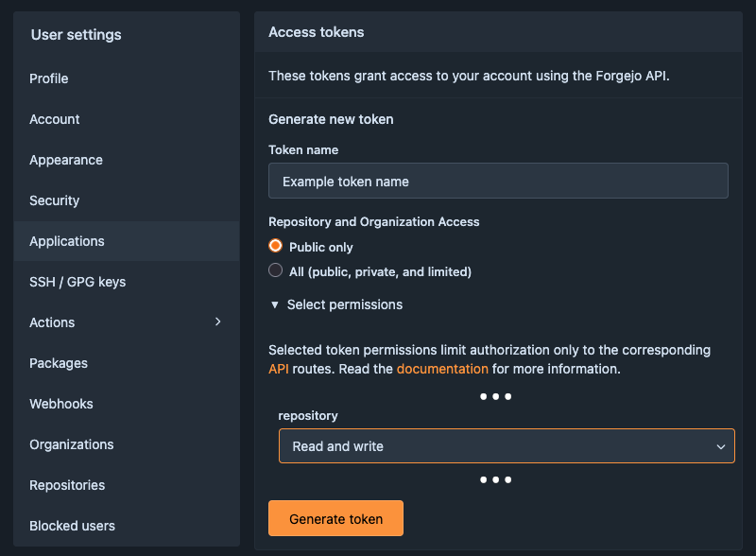Open the Appearance settings page

[x=65, y=160]
